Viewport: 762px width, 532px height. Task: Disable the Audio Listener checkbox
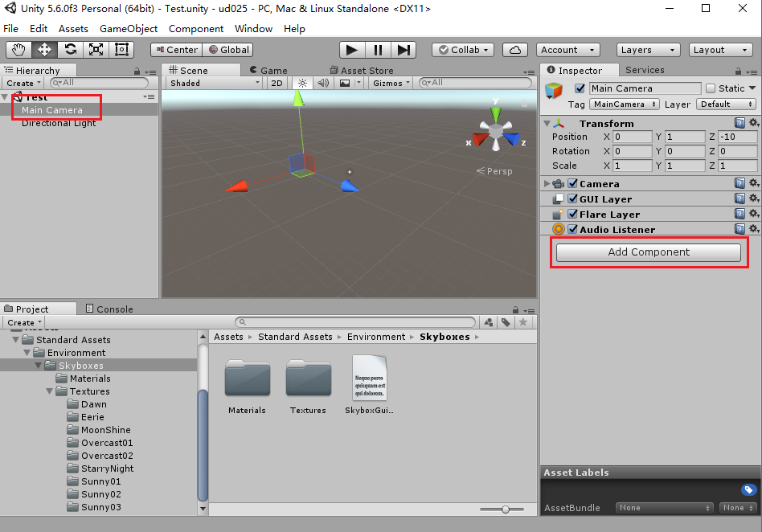[x=572, y=229]
